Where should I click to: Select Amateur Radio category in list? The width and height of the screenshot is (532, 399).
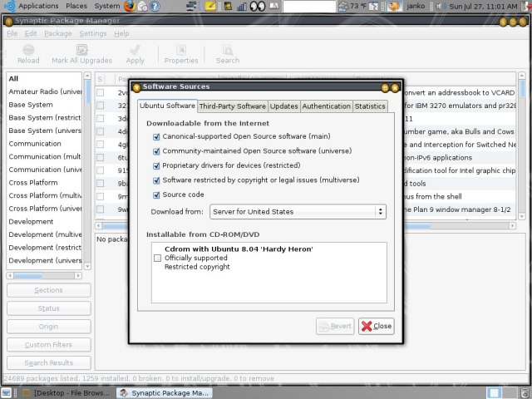pyautogui.click(x=44, y=91)
